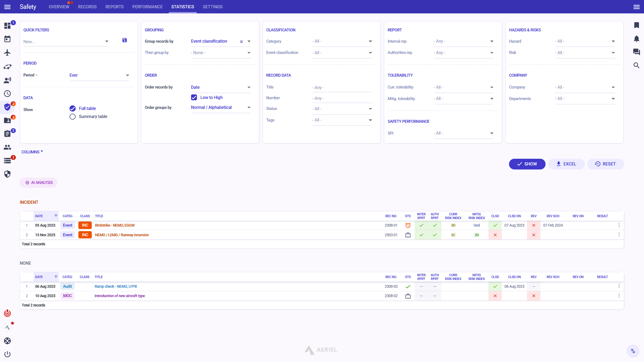The height and width of the screenshot is (362, 644).
Task: Click the notifications bell icon
Action: pos(636,39)
